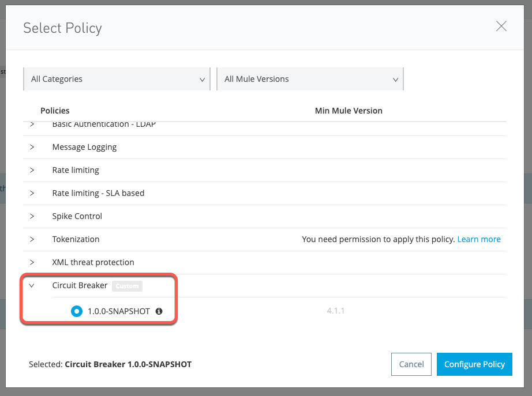Click the Learn more link

click(x=479, y=239)
